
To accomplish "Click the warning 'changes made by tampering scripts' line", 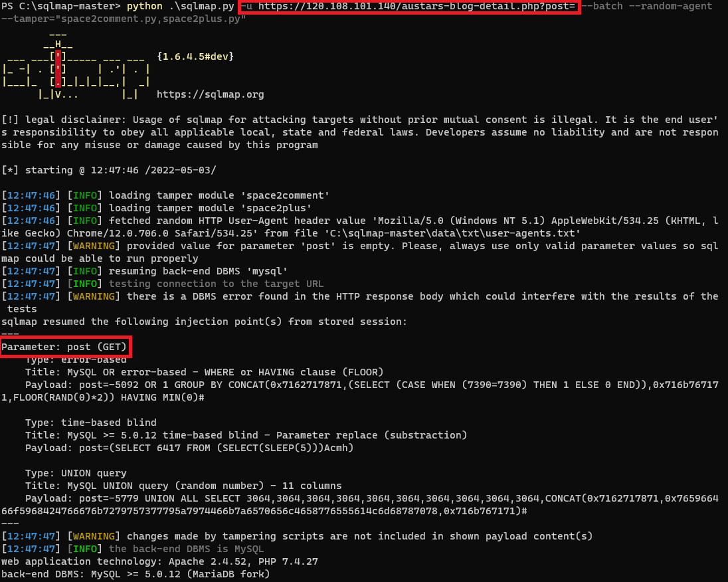I will (297, 536).
